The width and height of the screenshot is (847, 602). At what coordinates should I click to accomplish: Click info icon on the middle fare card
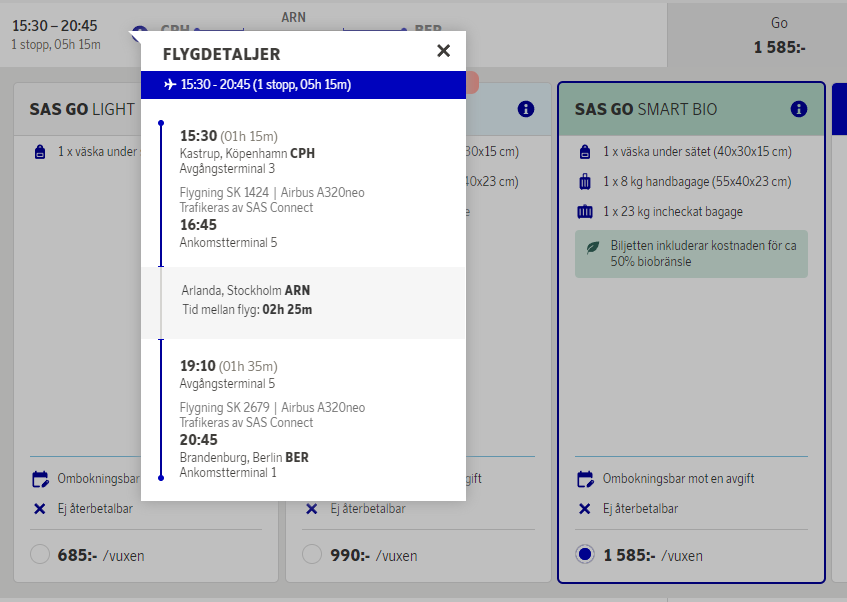click(526, 109)
